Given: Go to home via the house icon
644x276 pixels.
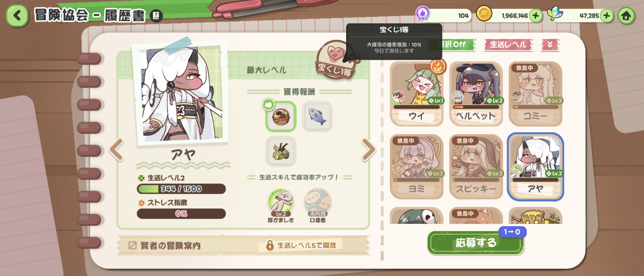Looking at the screenshot, I should (x=626, y=16).
